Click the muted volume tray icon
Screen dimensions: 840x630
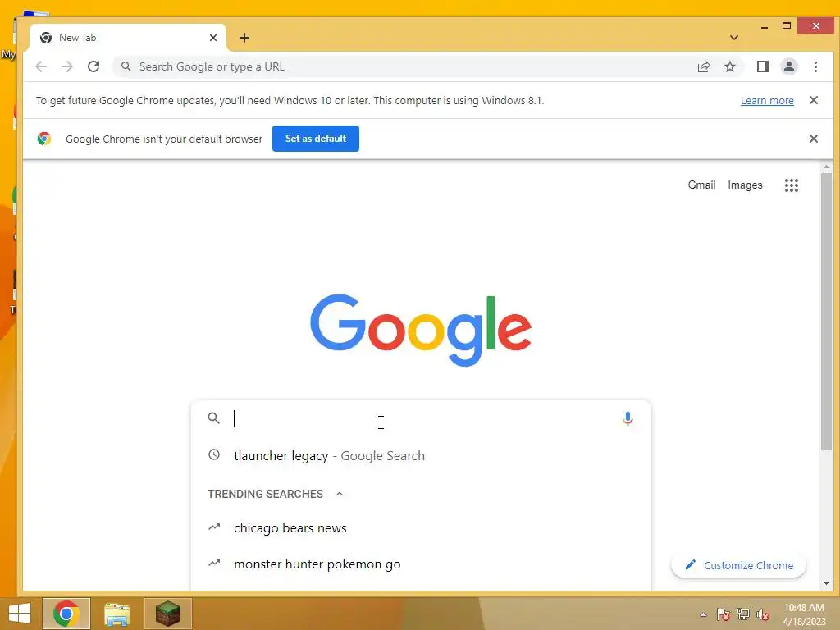pos(763,614)
